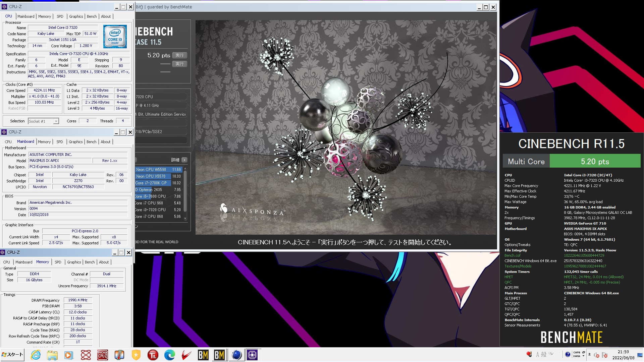This screenshot has height=362, width=644.
Task: Select Core i7 CPU 860 ranking row
Action: (x=158, y=217)
